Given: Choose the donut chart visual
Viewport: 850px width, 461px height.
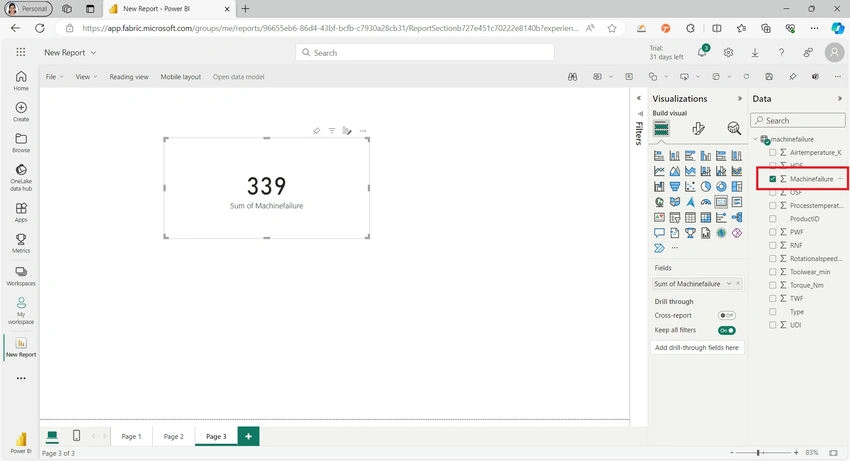Looking at the screenshot, I should [x=721, y=187].
